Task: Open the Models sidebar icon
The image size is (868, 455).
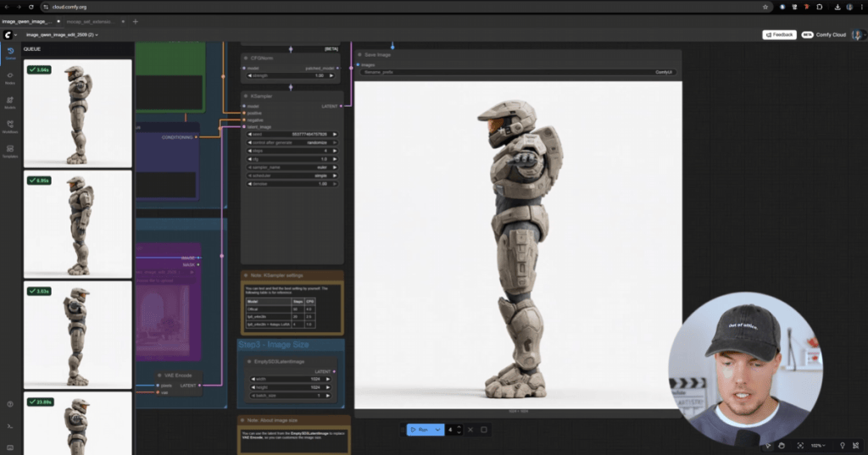Action: [10, 102]
